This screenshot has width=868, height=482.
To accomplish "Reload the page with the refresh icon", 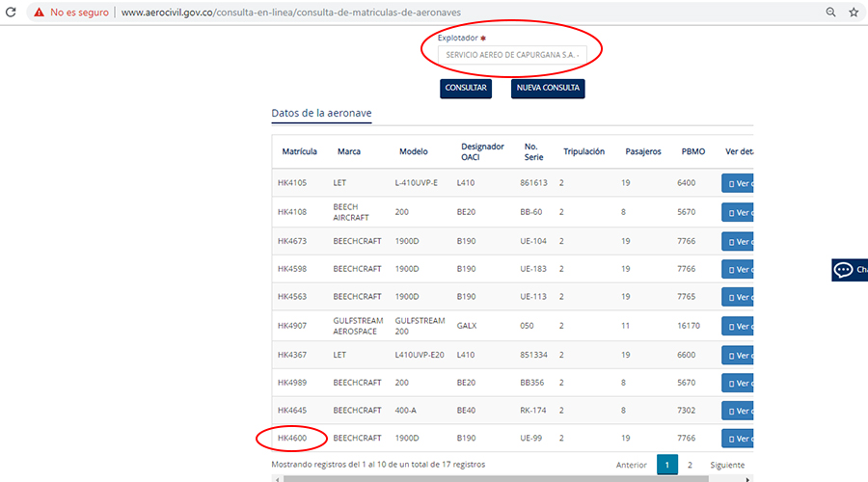I will 11,12.
